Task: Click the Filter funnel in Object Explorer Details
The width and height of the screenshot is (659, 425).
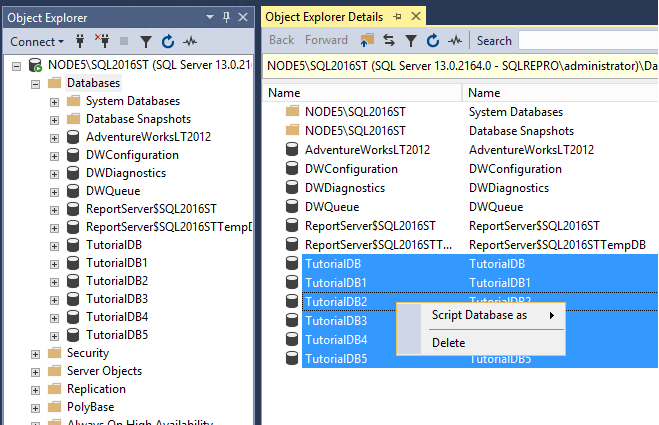Action: [x=411, y=41]
